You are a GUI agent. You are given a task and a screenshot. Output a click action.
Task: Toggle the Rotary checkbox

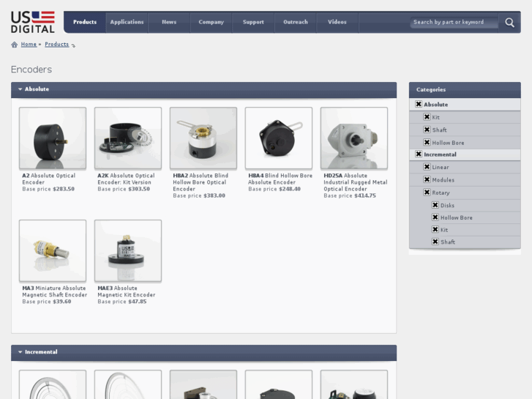(x=427, y=193)
